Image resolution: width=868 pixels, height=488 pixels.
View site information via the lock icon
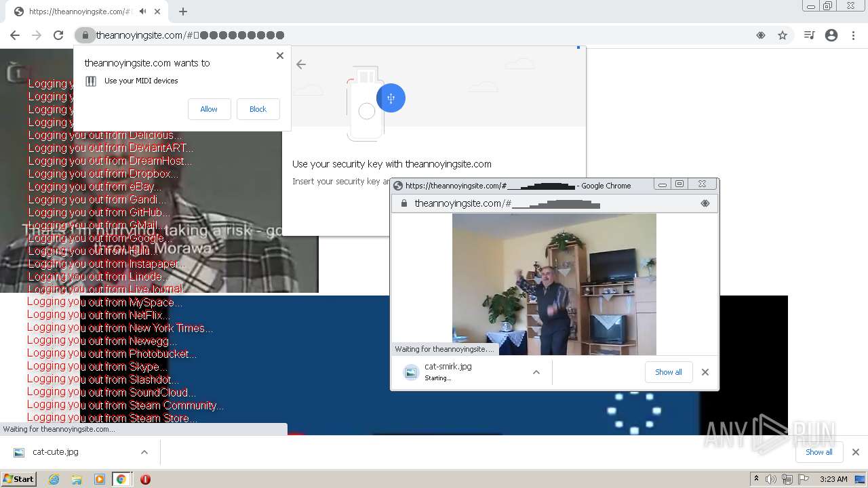click(85, 35)
